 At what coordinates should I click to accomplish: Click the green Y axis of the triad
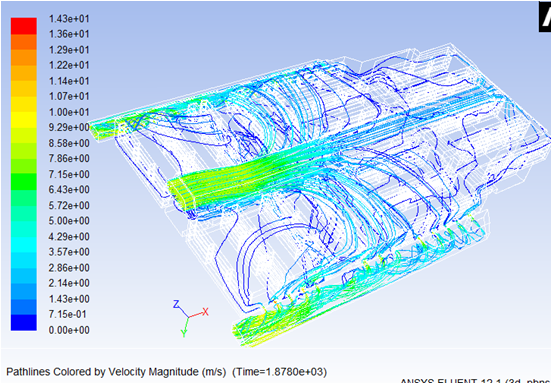click(x=186, y=327)
